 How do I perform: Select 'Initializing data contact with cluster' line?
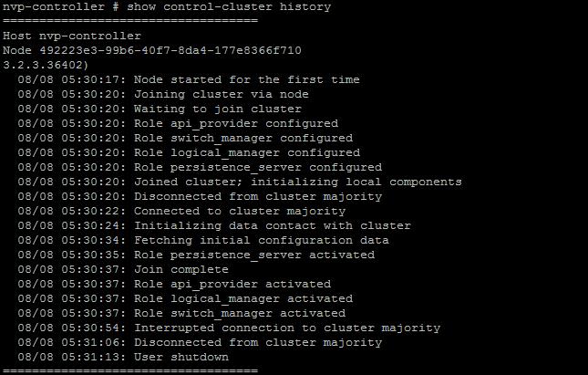(x=214, y=226)
